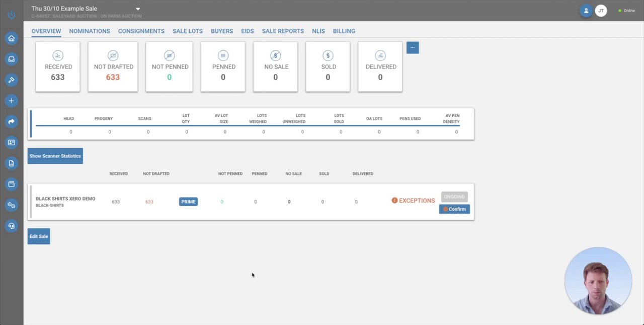The width and height of the screenshot is (644, 325).
Task: Click the greyed Ongoing button
Action: 454,197
